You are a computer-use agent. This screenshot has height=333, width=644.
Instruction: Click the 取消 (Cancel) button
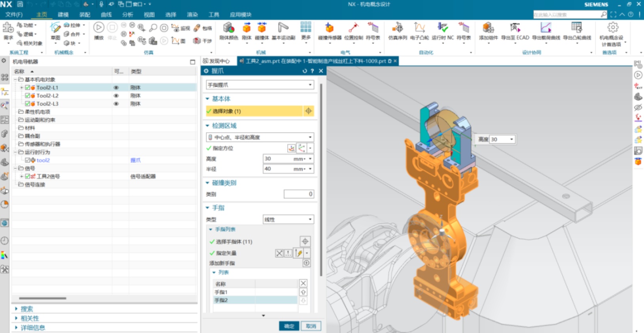311,326
